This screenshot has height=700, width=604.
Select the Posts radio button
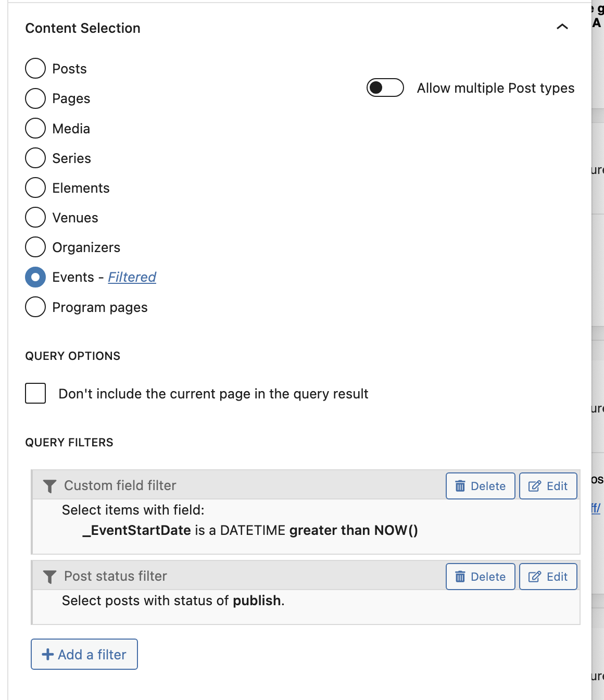[35, 68]
